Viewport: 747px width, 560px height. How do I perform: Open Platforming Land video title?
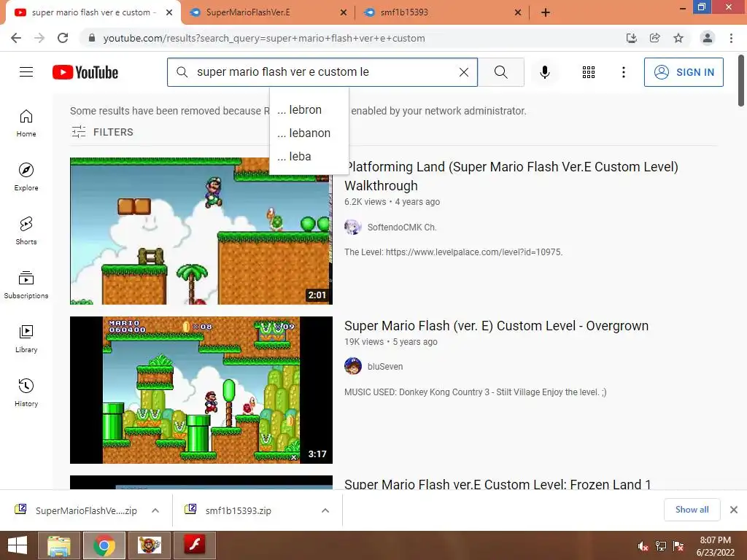(511, 176)
